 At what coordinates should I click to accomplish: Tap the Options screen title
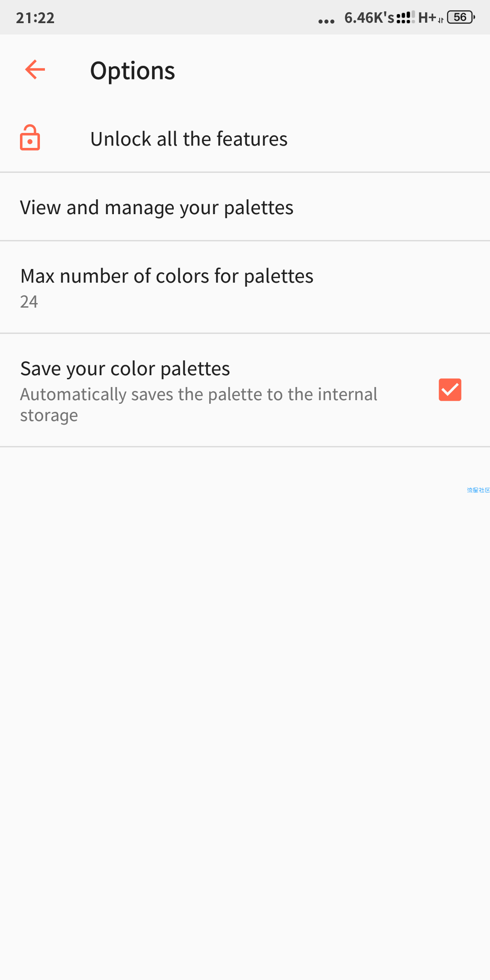tap(132, 71)
